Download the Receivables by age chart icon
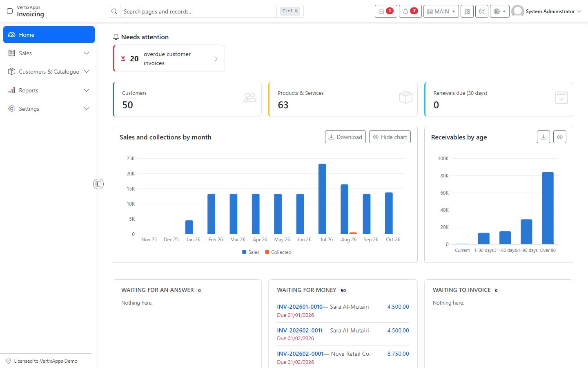 click(x=543, y=137)
